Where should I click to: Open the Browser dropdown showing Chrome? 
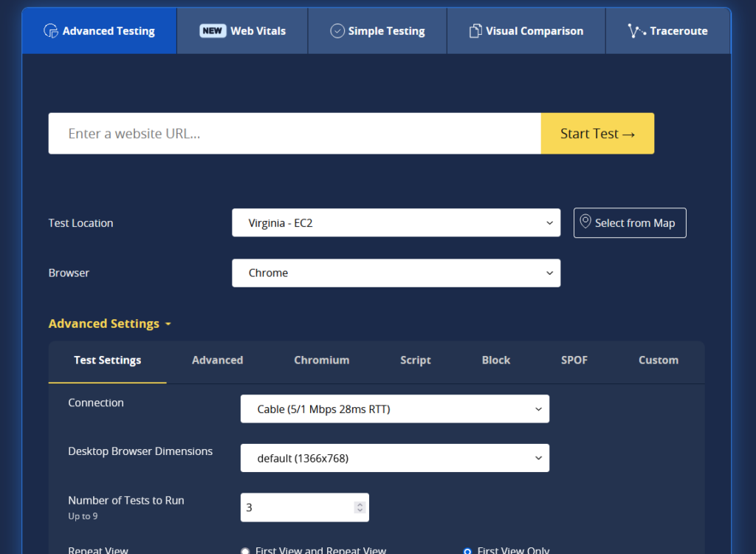(396, 273)
